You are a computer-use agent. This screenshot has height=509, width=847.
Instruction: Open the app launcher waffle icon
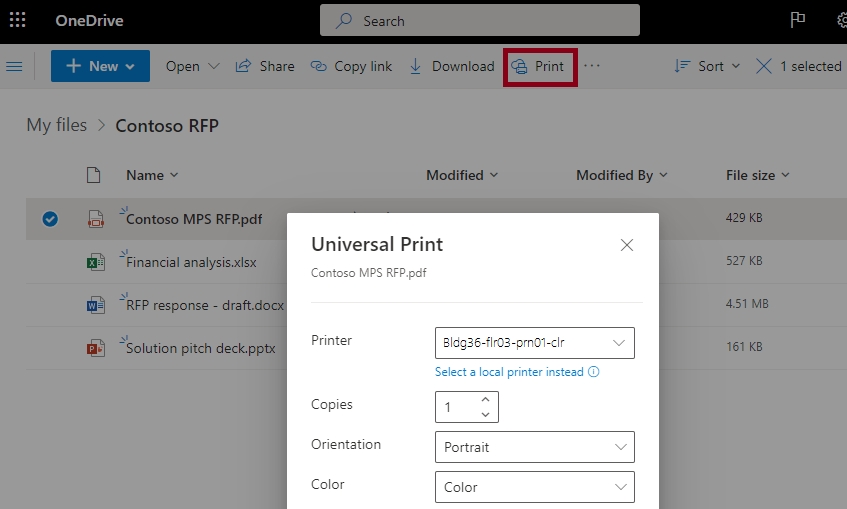pyautogui.click(x=17, y=21)
